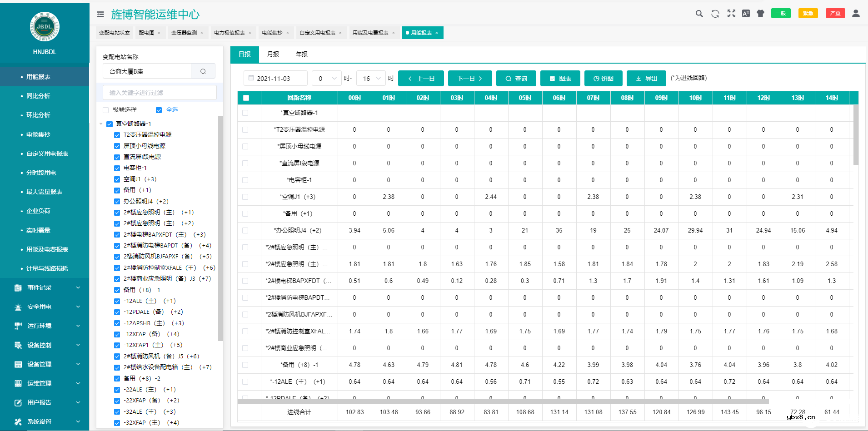Enter fullscreen using the expand icon
Viewport: 868px width, 431px height.
731,14
